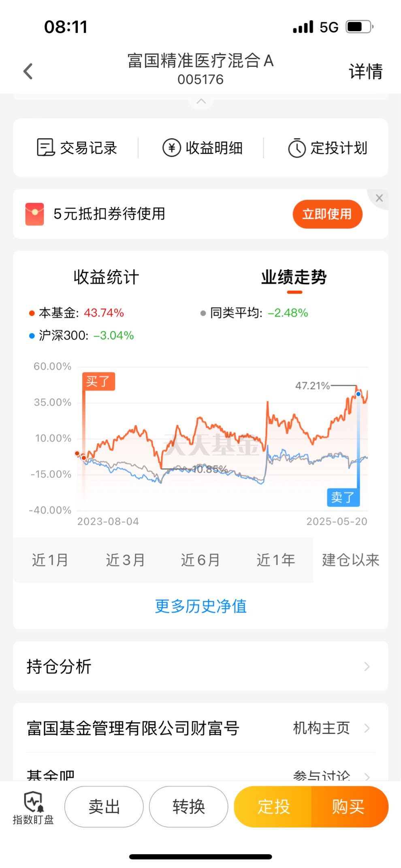Image resolution: width=401 pixels, height=868 pixels.
Task: Select the 建仓以来 time range
Action: click(x=351, y=560)
